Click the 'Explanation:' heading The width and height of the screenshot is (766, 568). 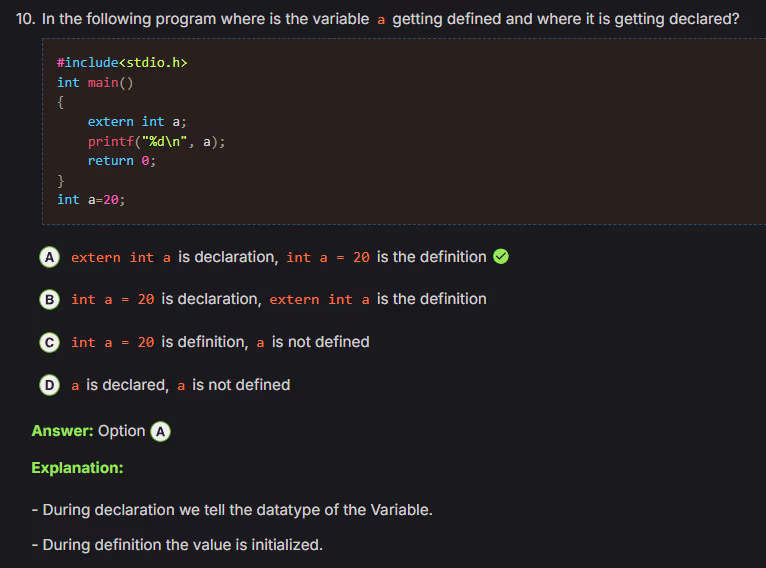[x=77, y=467]
